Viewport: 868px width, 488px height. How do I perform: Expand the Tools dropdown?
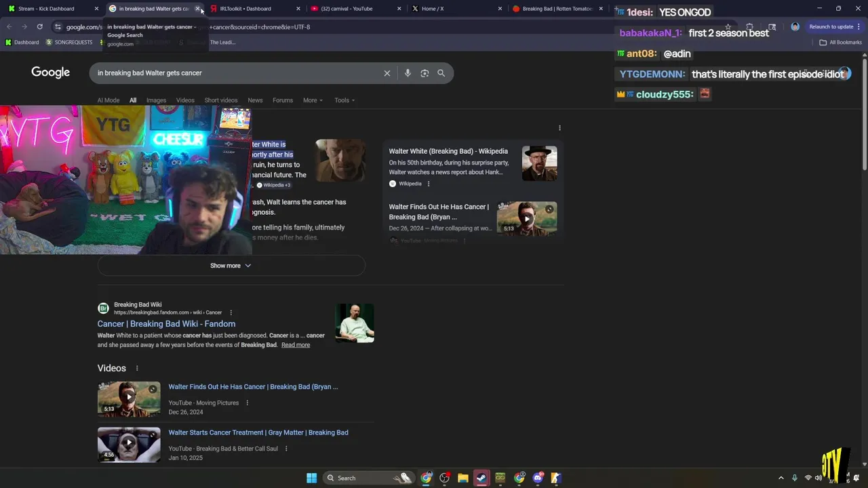coord(344,100)
